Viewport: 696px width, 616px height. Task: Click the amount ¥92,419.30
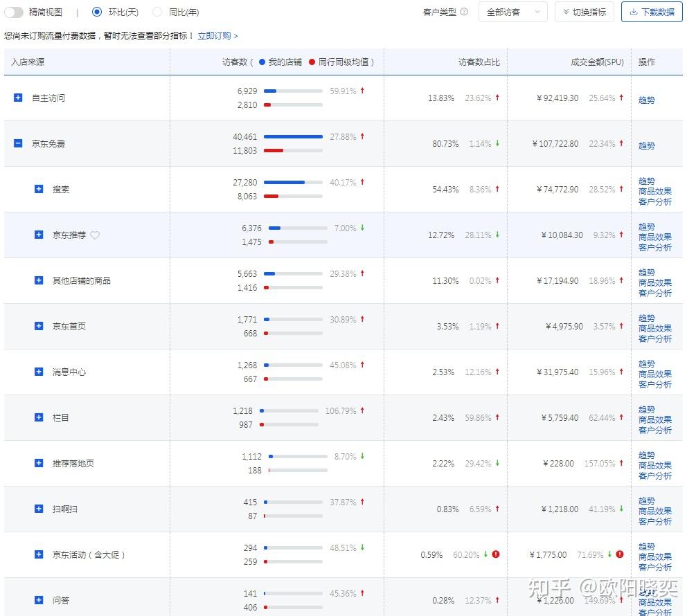557,98
